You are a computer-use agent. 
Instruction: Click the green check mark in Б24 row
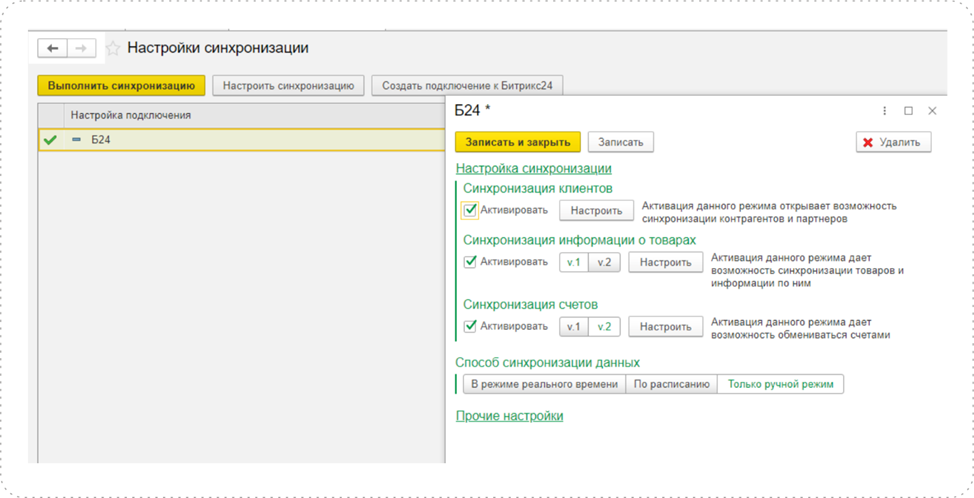click(51, 140)
